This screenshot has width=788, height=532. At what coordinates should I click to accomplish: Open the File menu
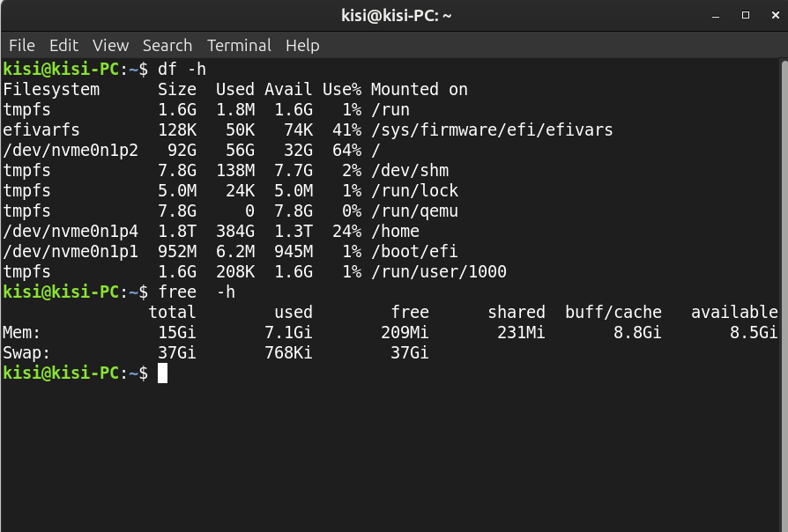22,46
